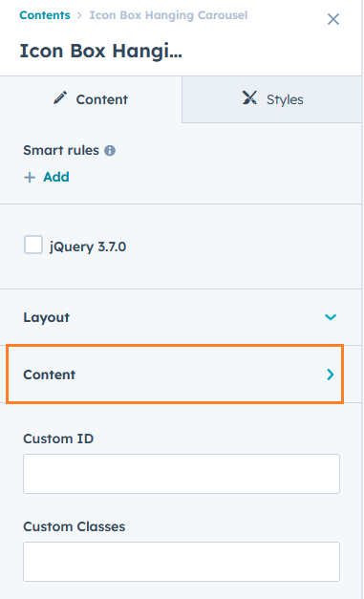Click the jQuery 3.7.0 checkbox label

pos(88,246)
